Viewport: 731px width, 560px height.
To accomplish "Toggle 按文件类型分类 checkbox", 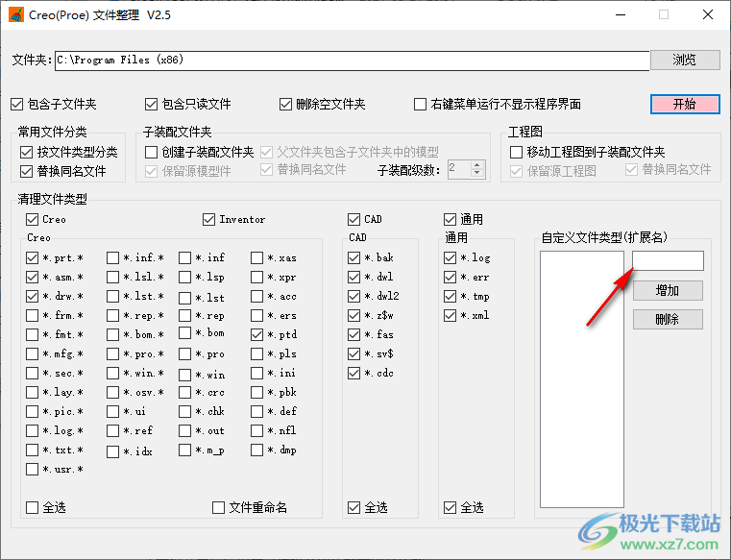I will [26, 152].
